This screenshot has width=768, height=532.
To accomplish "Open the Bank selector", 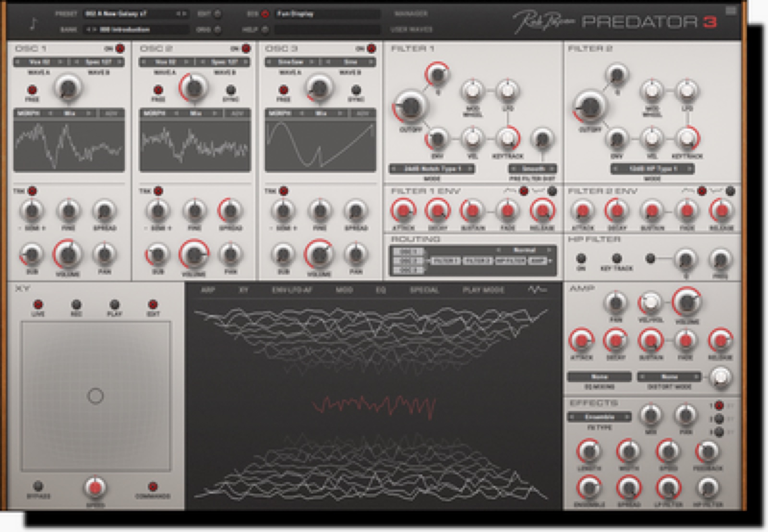I will [135, 29].
